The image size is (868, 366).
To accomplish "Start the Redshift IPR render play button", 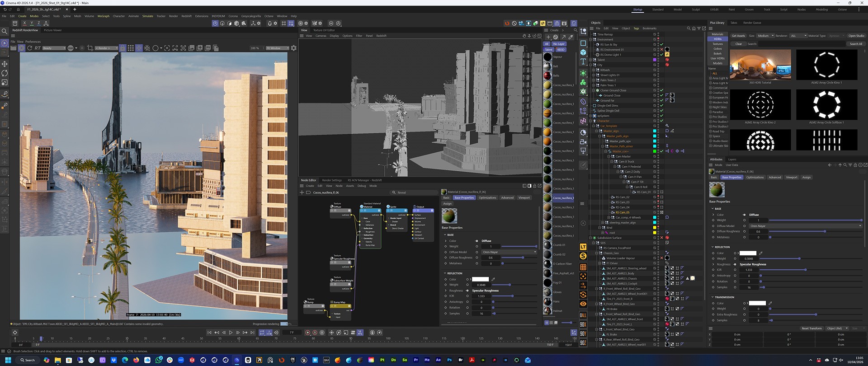I will tap(21, 48).
